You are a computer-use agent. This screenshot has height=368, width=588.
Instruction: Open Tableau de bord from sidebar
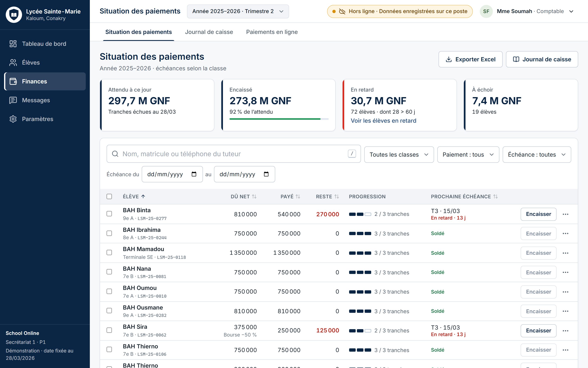tap(45, 44)
